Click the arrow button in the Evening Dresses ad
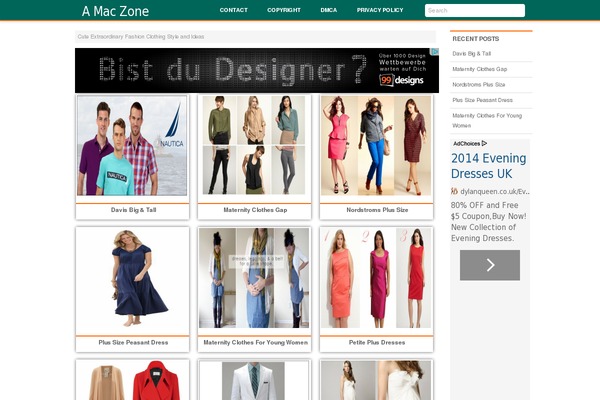Screen dimensions: 600x400 (x=490, y=265)
